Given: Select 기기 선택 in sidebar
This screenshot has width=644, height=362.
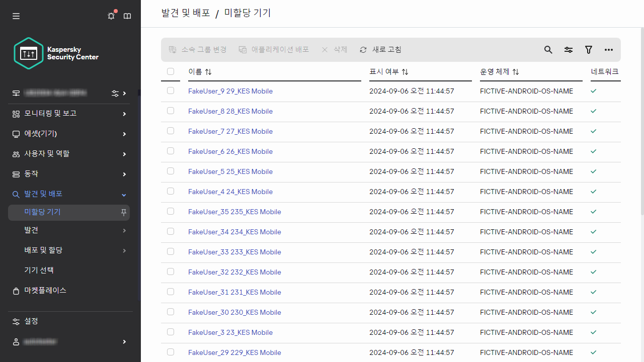Looking at the screenshot, I should [39, 270].
